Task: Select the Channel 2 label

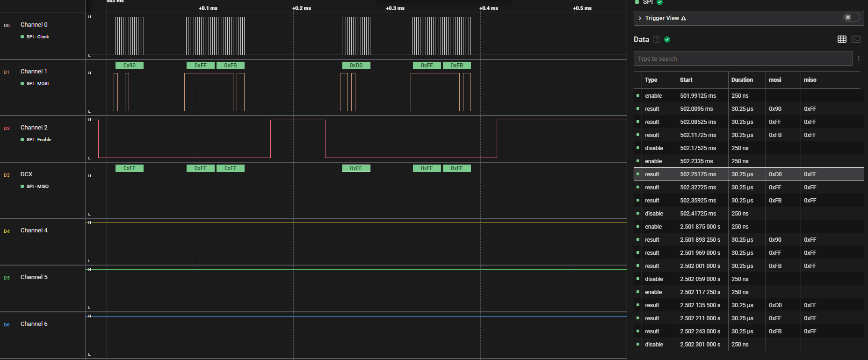Action: (34, 128)
